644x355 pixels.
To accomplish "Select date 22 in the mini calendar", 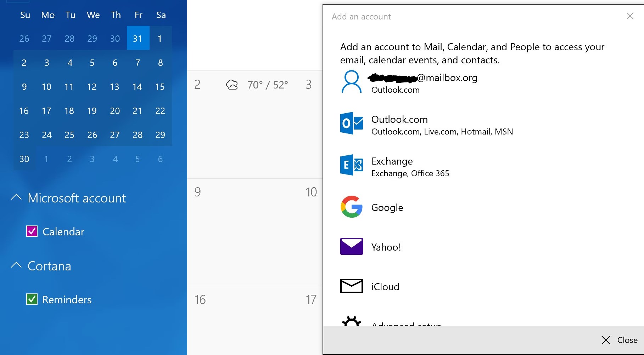I will (160, 111).
